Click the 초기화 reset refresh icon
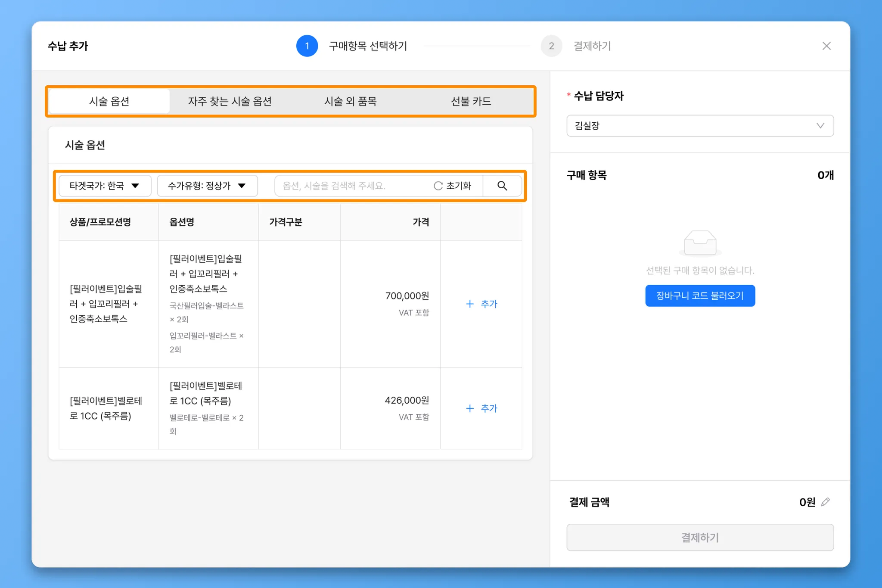Viewport: 882px width, 588px height. tap(438, 186)
